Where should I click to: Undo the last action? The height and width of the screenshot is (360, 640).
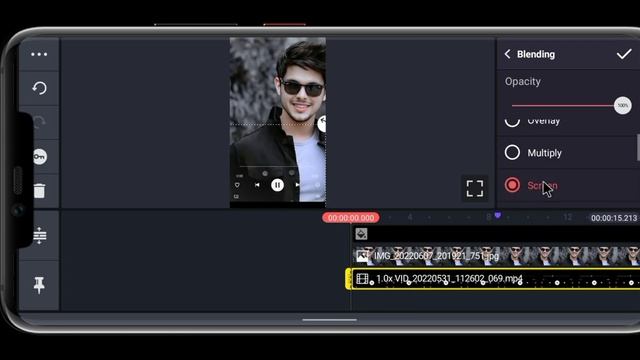(39, 88)
